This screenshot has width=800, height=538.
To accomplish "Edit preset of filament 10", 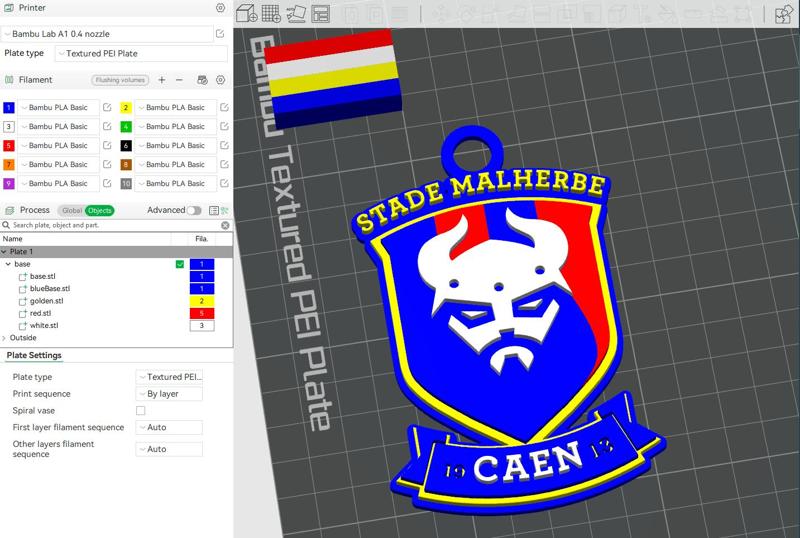I will click(x=224, y=183).
